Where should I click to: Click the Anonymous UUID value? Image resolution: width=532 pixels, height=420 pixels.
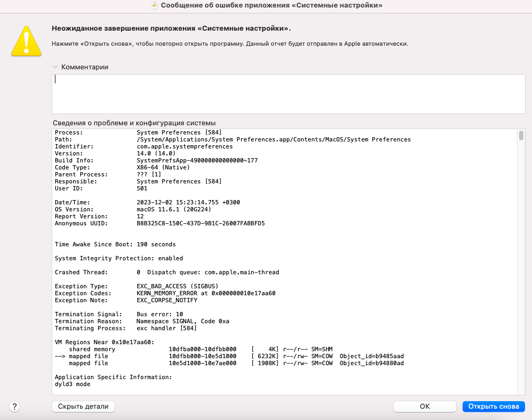point(201,224)
